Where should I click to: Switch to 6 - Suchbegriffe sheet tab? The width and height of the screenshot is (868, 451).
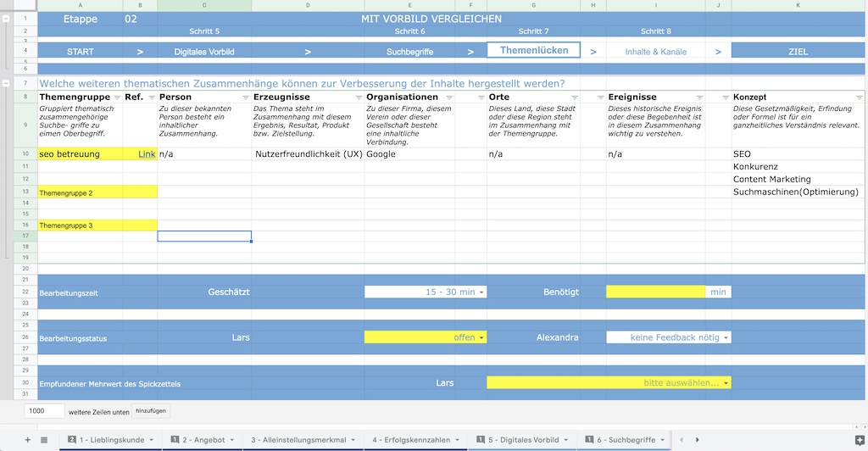coord(626,440)
